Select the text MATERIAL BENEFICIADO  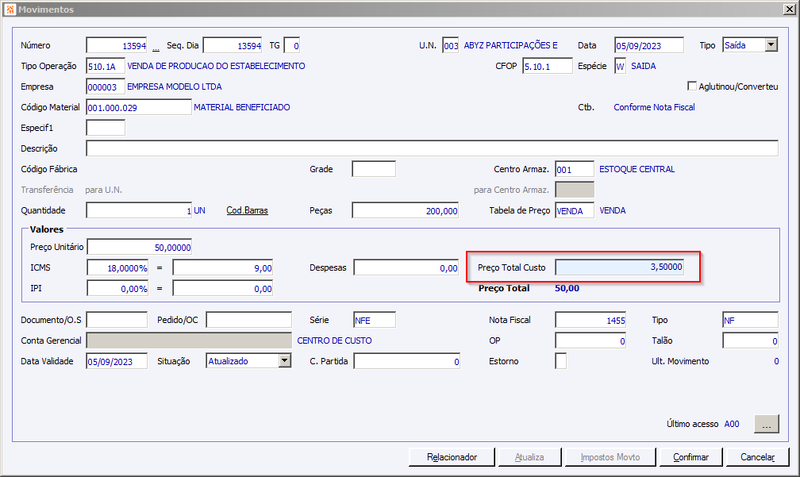(242, 107)
